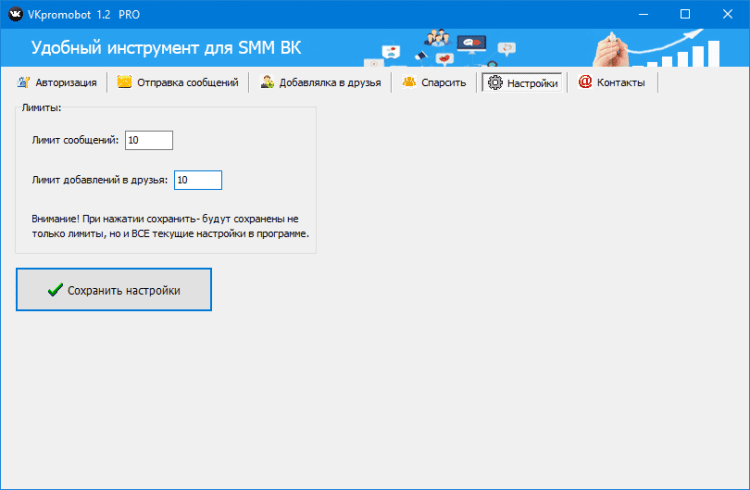Viewport: 750px width, 490px height.
Task: Click the VKpromobot 1.2 PRO window title
Action: [x=84, y=15]
